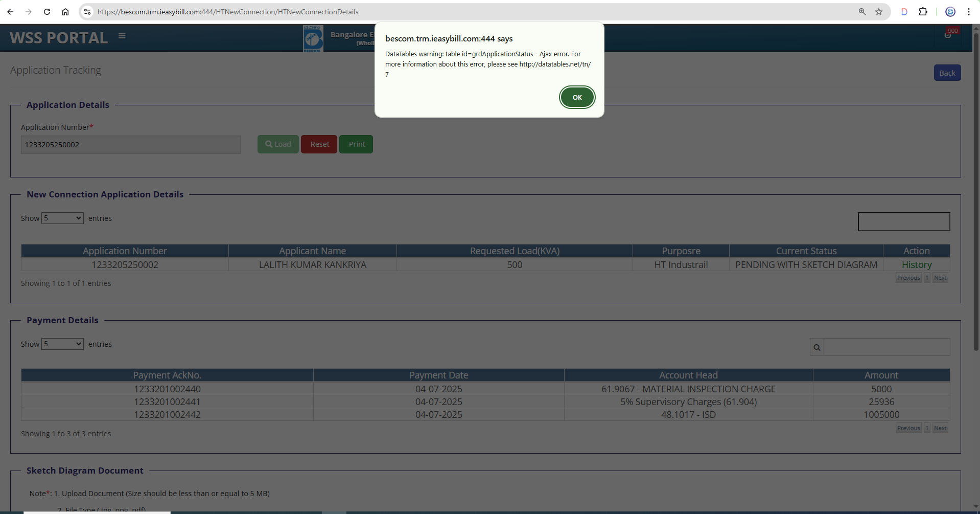Viewport: 980px width, 514px height.
Task: Reload the page using the refresh icon
Action: (x=47, y=12)
